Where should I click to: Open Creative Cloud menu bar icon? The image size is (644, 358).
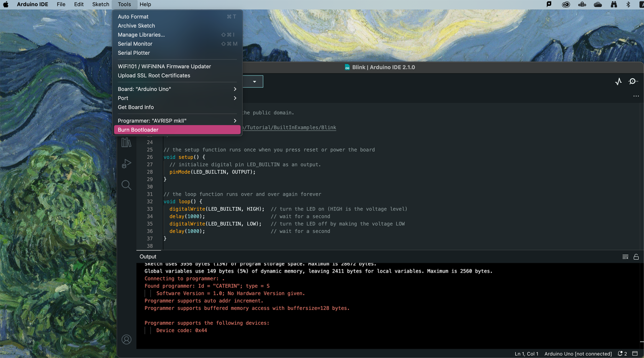click(566, 5)
